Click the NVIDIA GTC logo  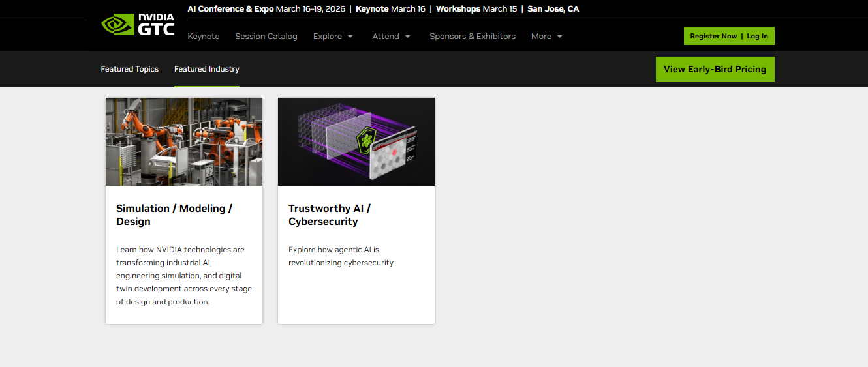point(138,25)
